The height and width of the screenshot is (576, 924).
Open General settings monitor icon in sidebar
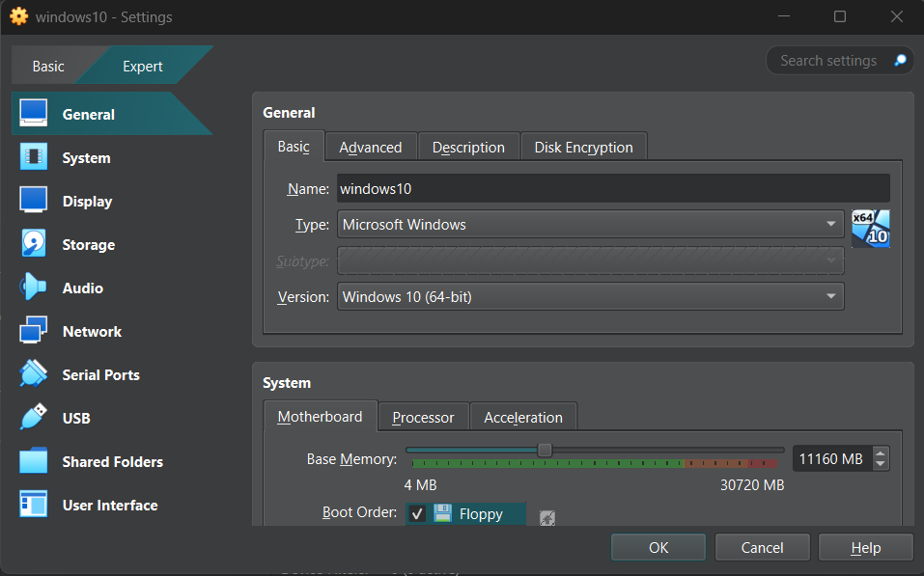pyautogui.click(x=33, y=113)
